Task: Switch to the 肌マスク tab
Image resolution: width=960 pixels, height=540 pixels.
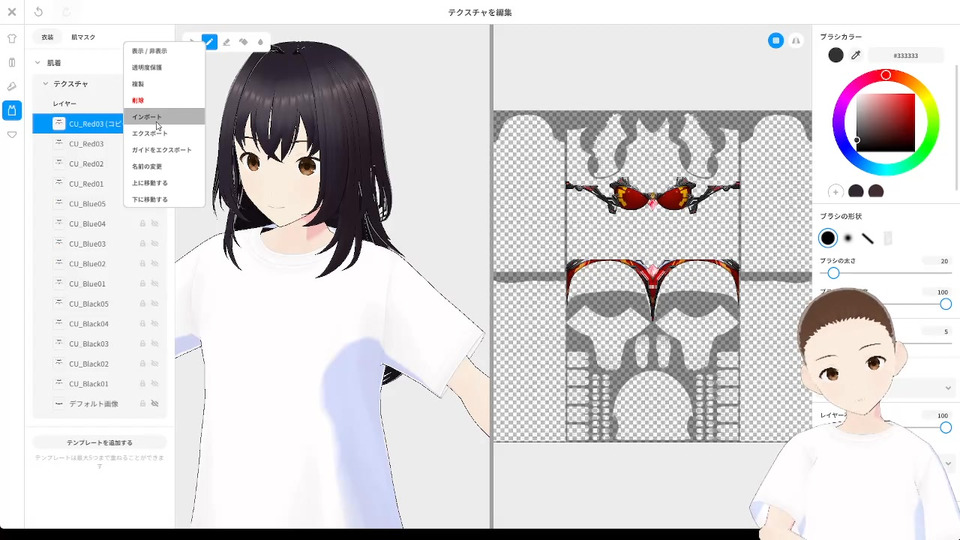Action: [x=83, y=37]
